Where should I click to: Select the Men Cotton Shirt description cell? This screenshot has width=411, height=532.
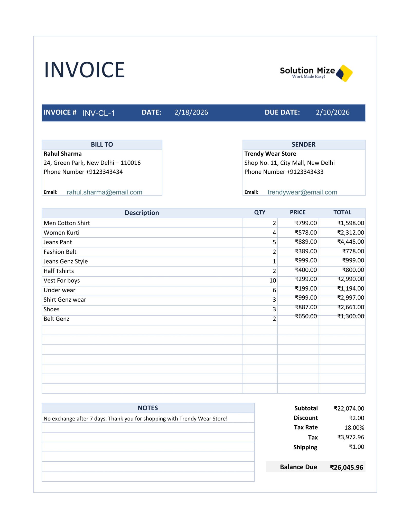(67, 223)
